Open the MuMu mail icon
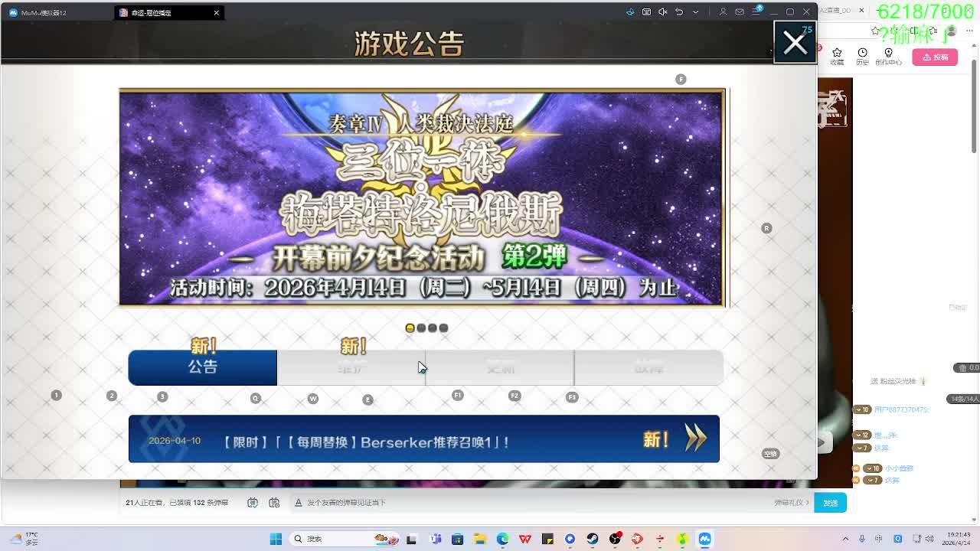The width and height of the screenshot is (980, 551). (740, 11)
